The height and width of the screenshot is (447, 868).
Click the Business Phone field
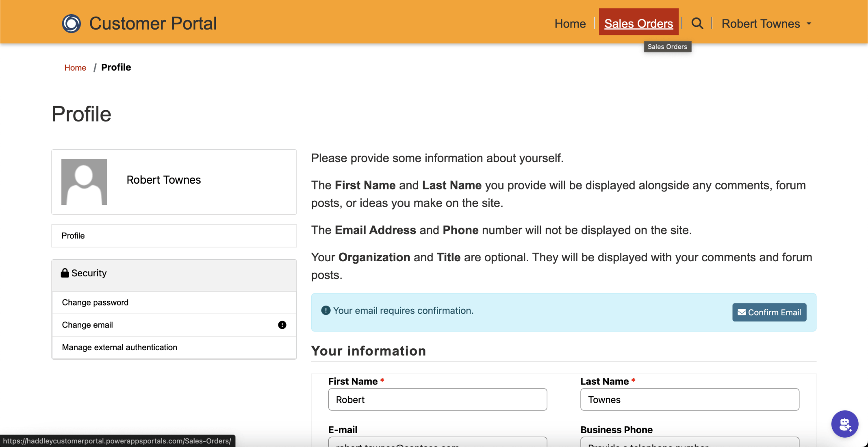pos(689,442)
